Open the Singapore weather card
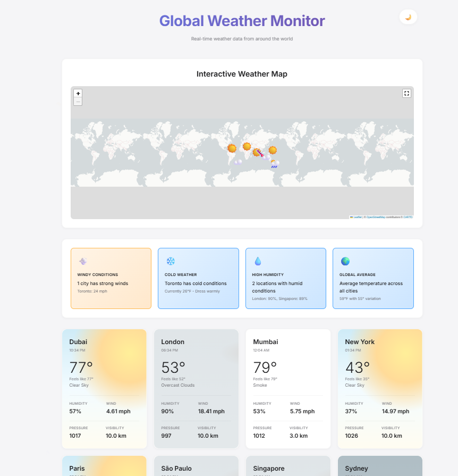The height and width of the screenshot is (476, 458). [x=288, y=466]
